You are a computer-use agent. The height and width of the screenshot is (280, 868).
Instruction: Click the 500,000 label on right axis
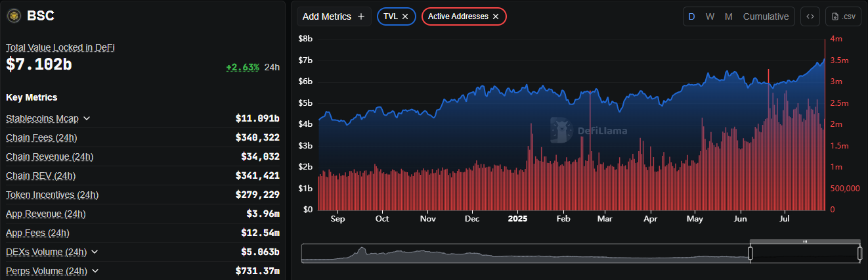pyautogui.click(x=845, y=189)
